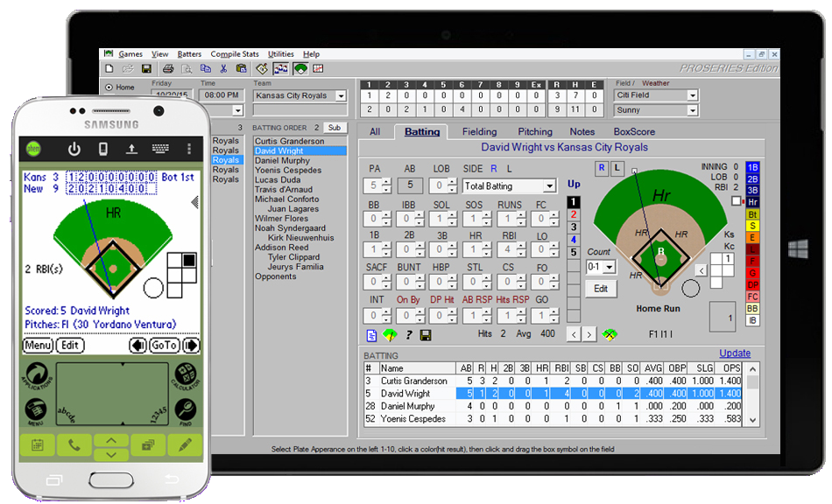Click the Print Preview toolbar icon

pyautogui.click(x=187, y=68)
